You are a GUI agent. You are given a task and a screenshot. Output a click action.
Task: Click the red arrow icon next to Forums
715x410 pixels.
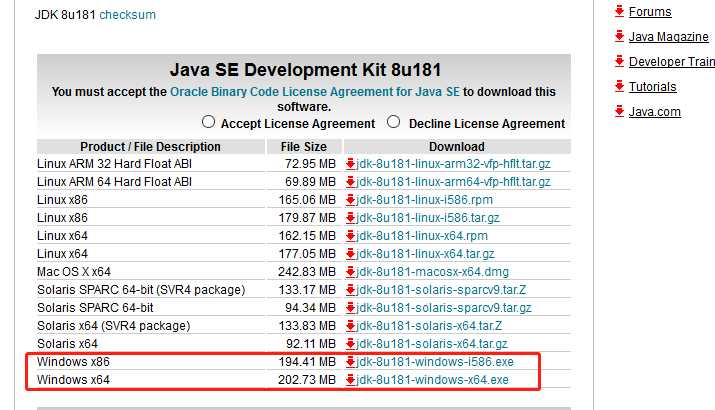tap(619, 11)
